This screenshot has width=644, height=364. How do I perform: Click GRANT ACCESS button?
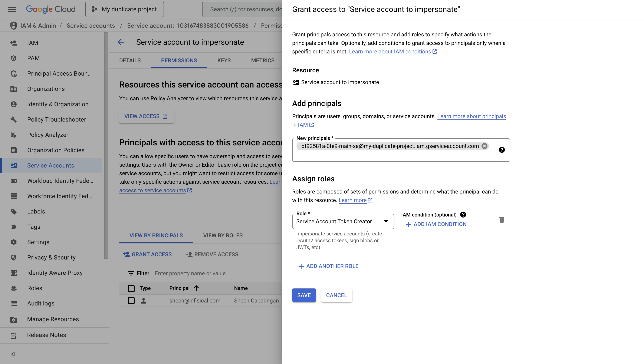click(147, 255)
